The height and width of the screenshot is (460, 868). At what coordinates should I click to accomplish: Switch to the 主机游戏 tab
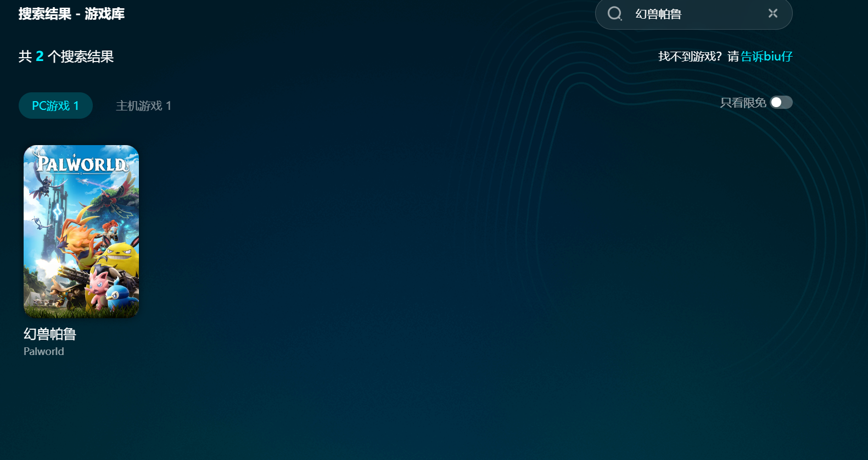pos(144,106)
